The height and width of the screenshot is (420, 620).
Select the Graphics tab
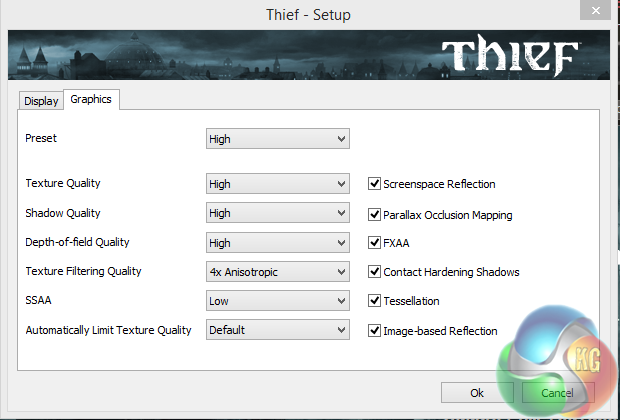91,99
